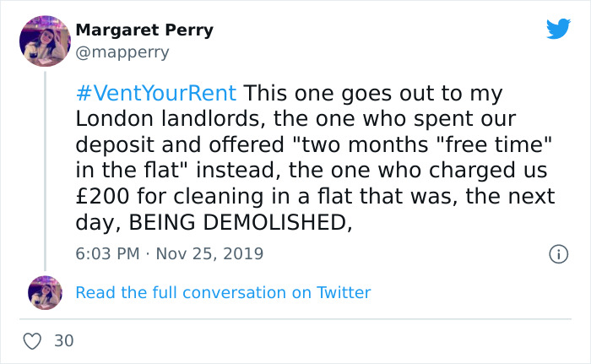The image size is (591, 364).
Task: Click the Twitter bird logo
Action: point(558,30)
